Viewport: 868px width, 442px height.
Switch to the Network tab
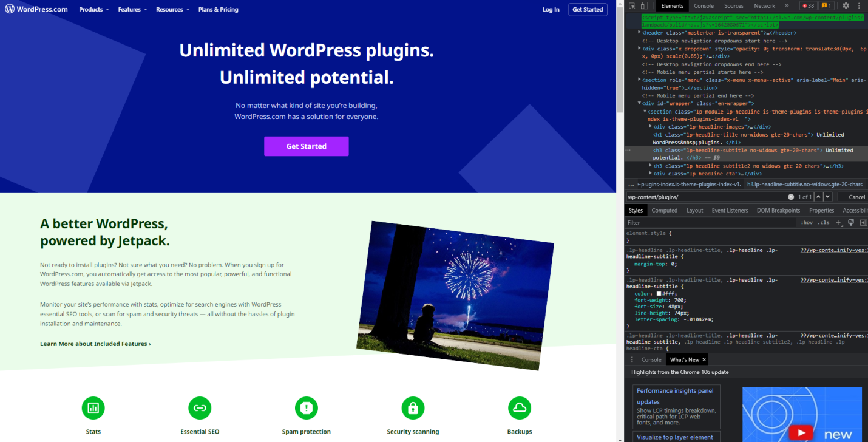pyautogui.click(x=765, y=5)
